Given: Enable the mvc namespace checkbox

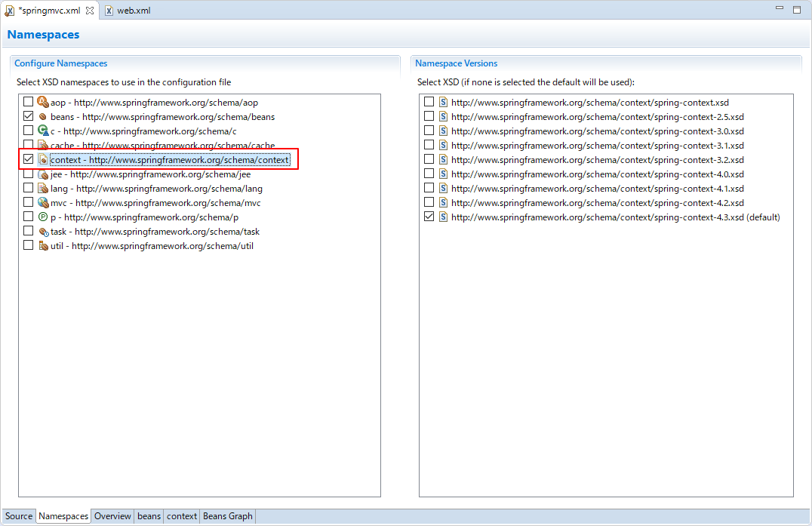Looking at the screenshot, I should click(29, 202).
